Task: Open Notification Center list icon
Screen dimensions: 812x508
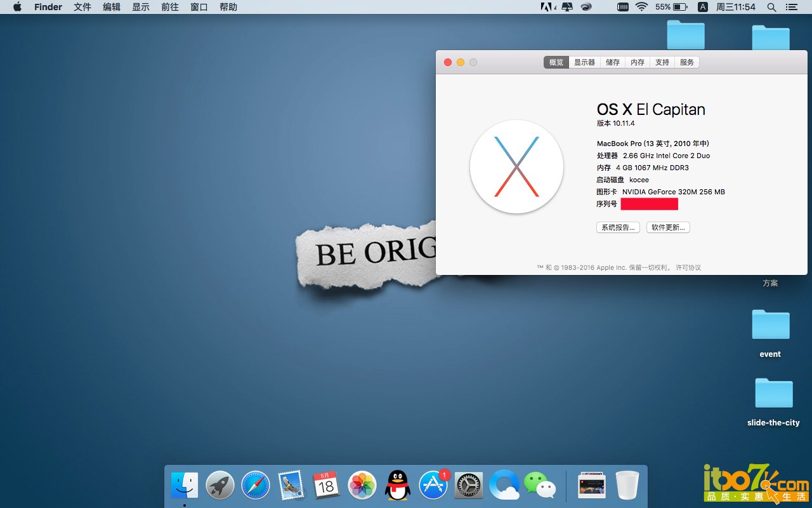Action: click(791, 7)
